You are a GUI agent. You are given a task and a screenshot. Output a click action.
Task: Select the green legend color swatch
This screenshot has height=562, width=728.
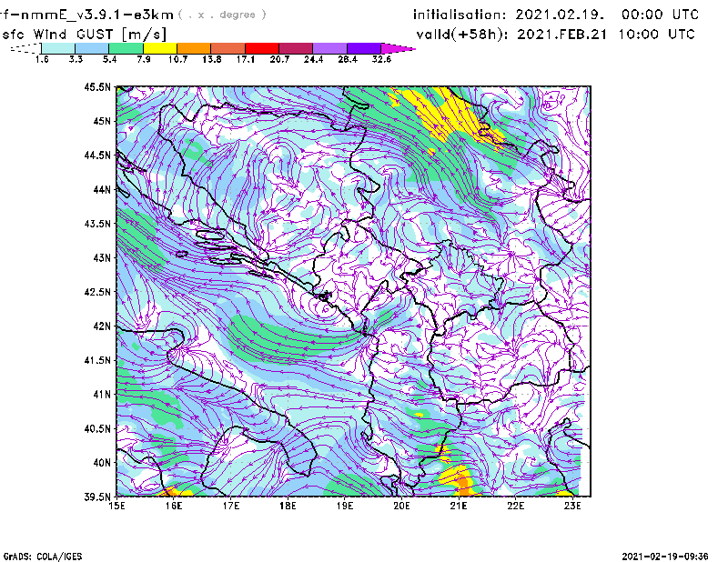tap(126, 48)
